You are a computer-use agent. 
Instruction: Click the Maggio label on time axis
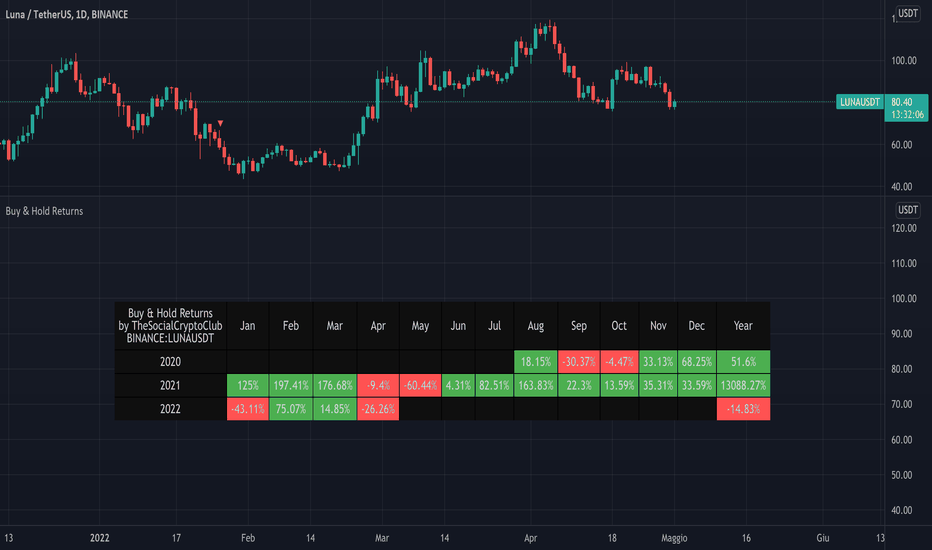674,538
